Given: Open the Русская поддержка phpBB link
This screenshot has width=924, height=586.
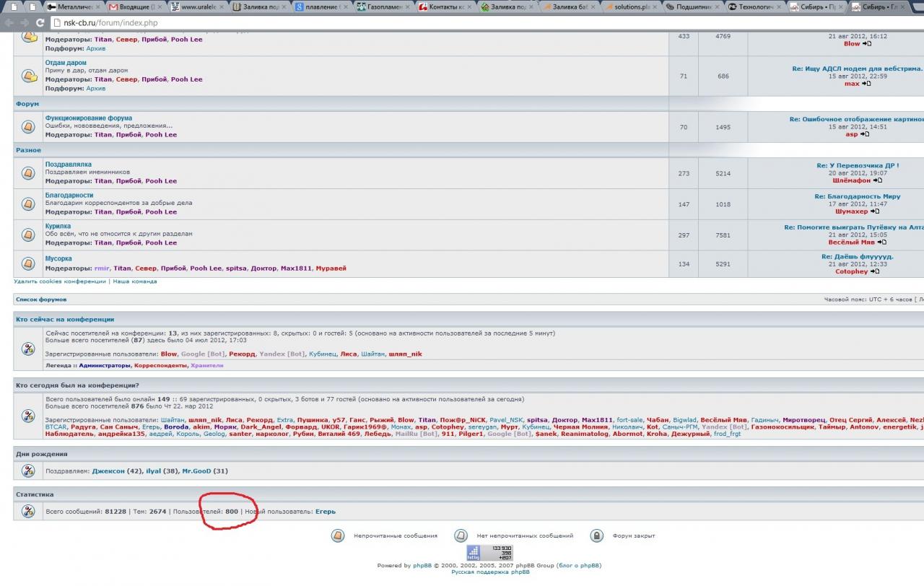Looking at the screenshot, I should pos(490,572).
